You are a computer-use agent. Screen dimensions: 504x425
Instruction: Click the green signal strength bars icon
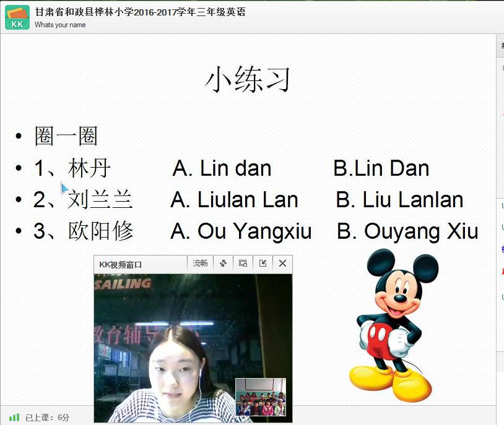[14, 418]
